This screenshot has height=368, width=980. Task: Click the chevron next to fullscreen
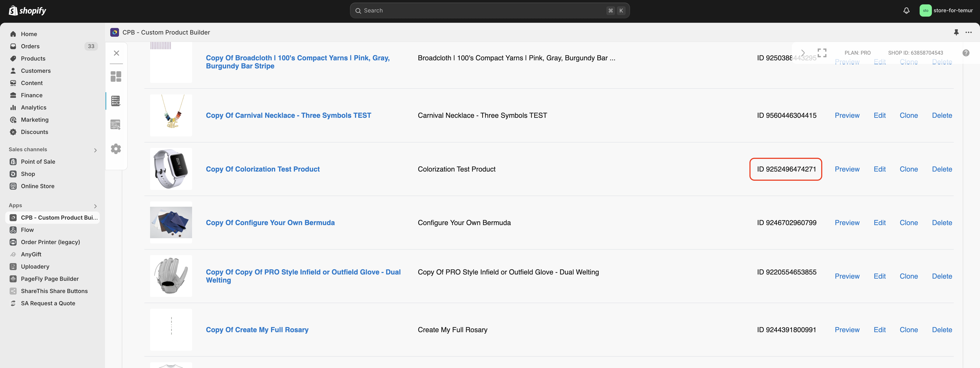tap(803, 52)
